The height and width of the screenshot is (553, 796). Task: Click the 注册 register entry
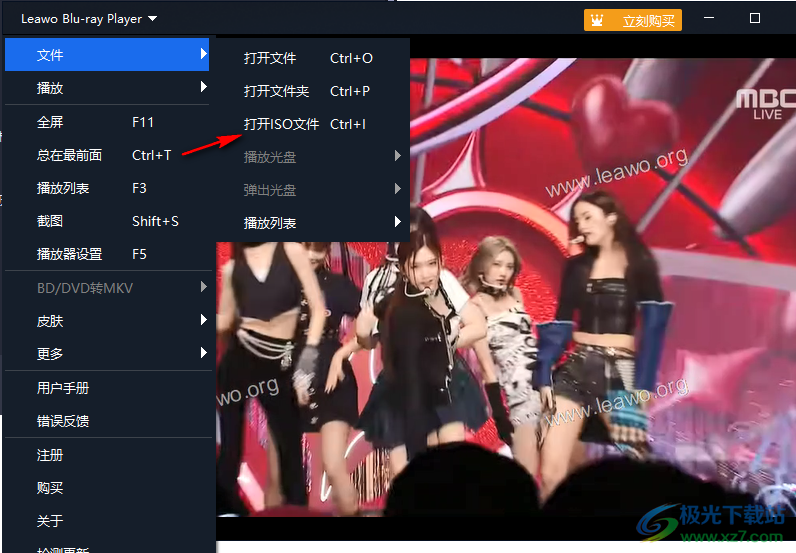coord(107,455)
